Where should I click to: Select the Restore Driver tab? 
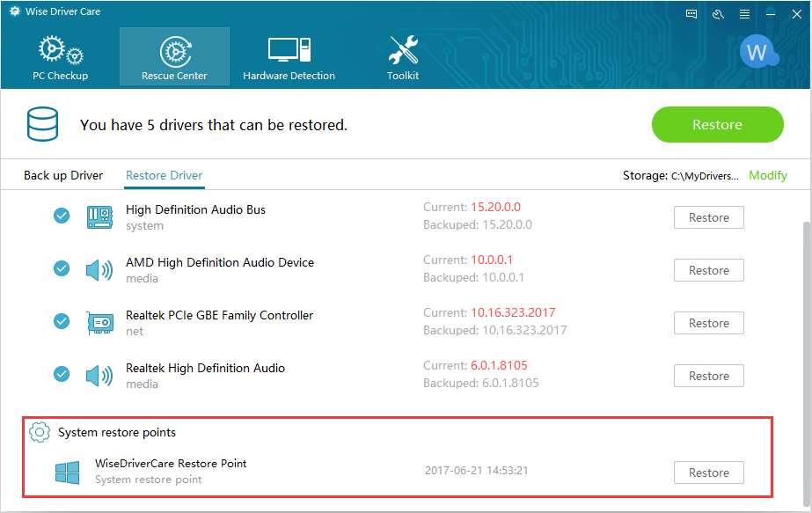click(165, 176)
